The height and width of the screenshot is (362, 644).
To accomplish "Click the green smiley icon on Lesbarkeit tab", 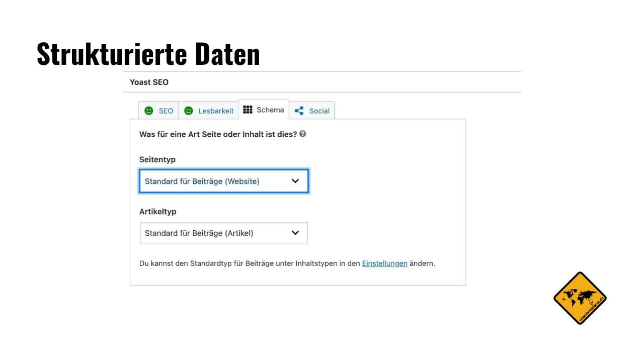I will (x=189, y=111).
